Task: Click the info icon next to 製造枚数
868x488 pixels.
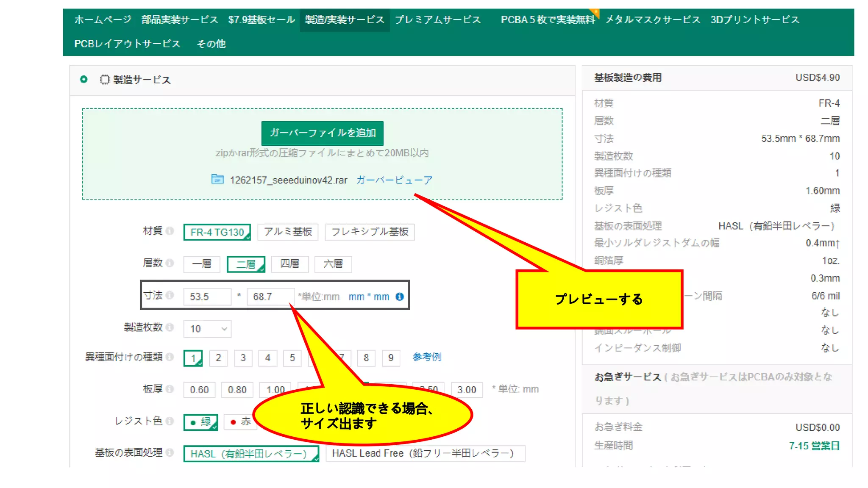Action: tap(170, 327)
